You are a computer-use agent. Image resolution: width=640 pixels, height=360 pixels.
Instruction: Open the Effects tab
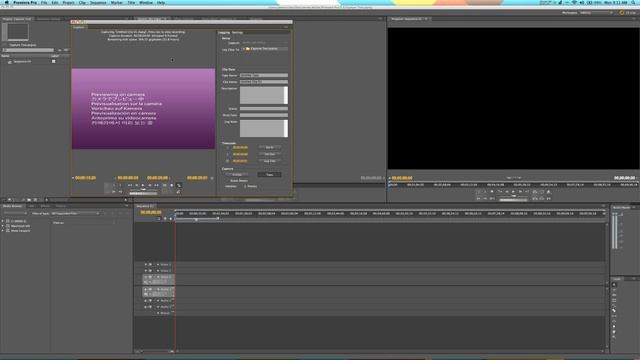click(45, 206)
